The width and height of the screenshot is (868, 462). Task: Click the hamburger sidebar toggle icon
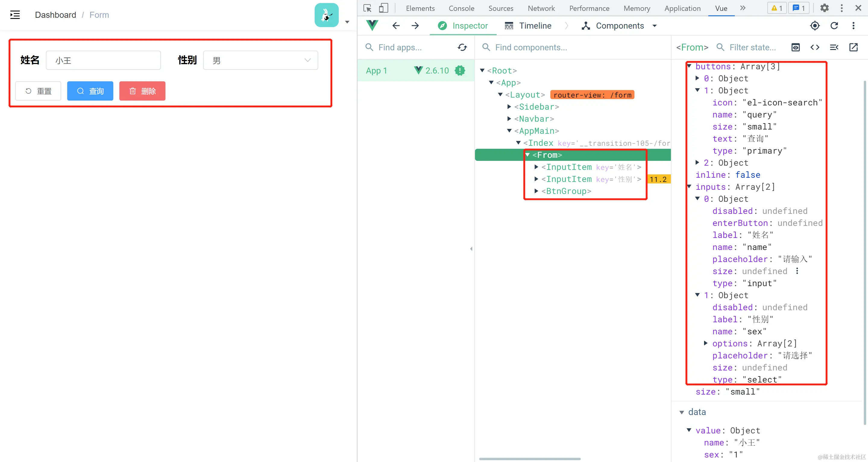15,15
